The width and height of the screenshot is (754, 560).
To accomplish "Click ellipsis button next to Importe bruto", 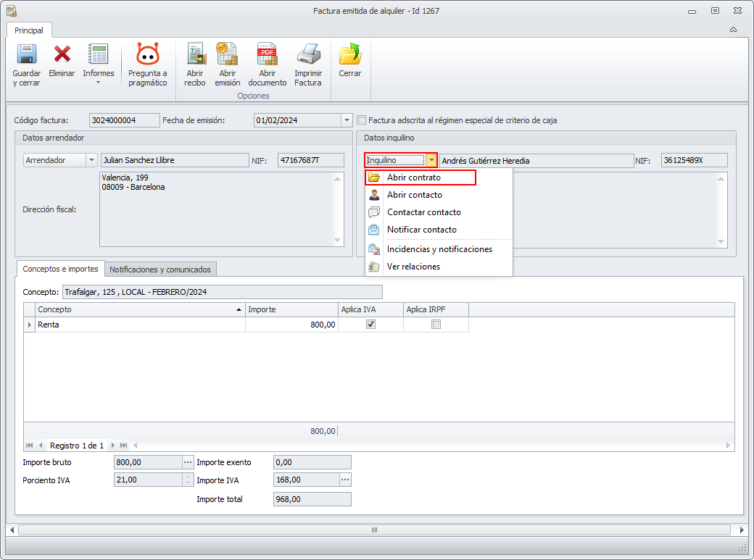I will pyautogui.click(x=188, y=462).
